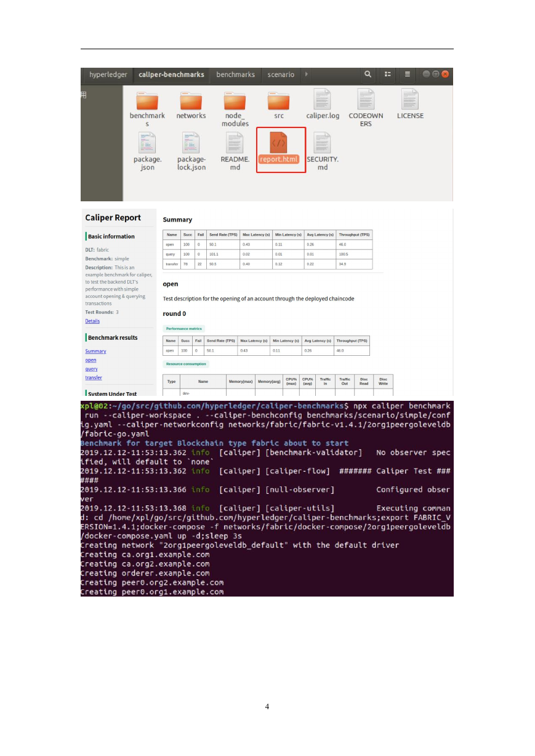Viewport: 535px width, 756px height.
Task: Expand the path bar forward arrow
Action: click(306, 74)
